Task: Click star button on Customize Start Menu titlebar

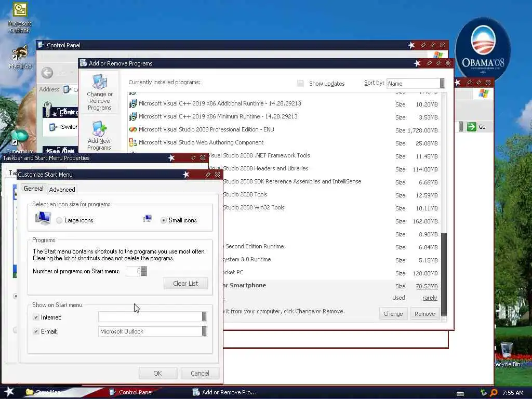Action: [x=186, y=175]
